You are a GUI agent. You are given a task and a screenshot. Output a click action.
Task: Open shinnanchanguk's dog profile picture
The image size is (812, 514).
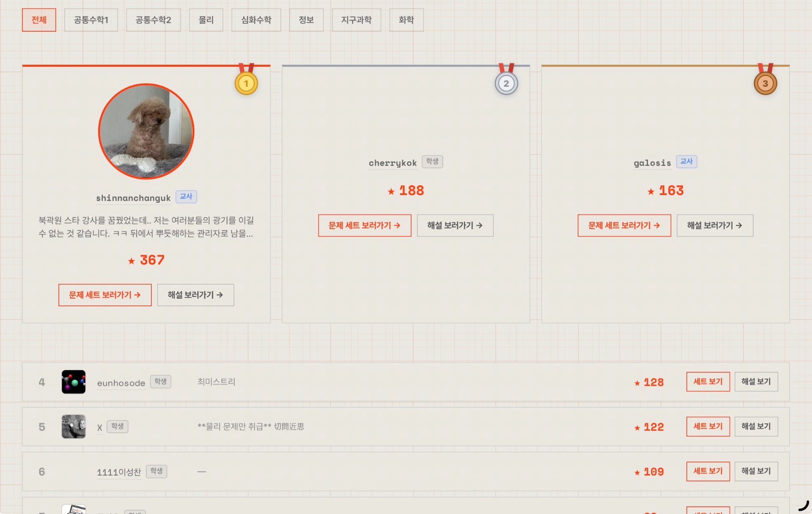click(146, 131)
